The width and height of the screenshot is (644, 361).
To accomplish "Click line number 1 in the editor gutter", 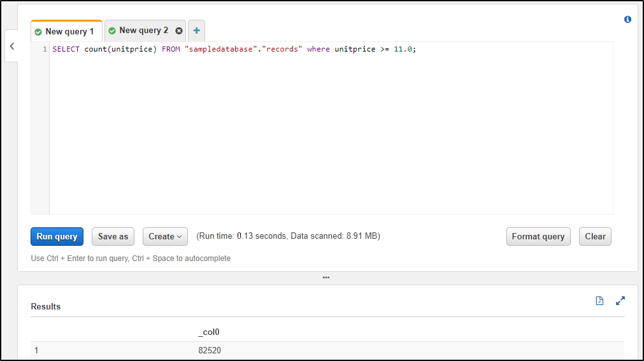I will [45, 49].
